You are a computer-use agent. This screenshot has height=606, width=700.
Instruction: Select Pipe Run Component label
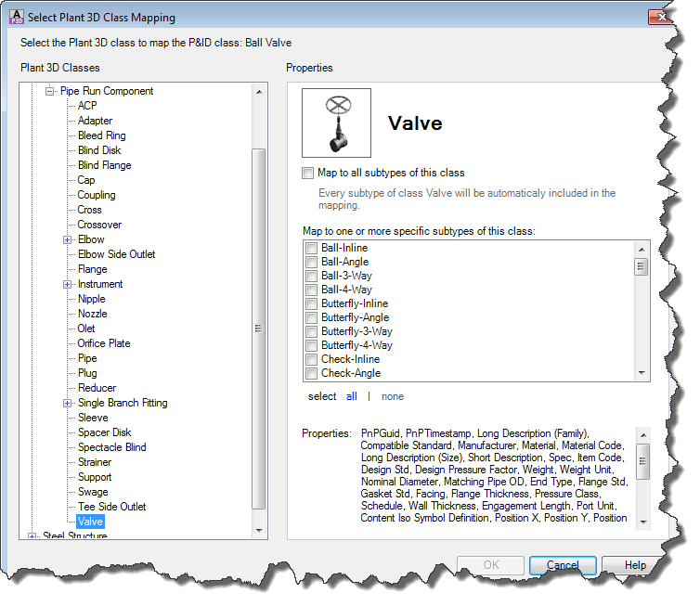pyautogui.click(x=107, y=91)
